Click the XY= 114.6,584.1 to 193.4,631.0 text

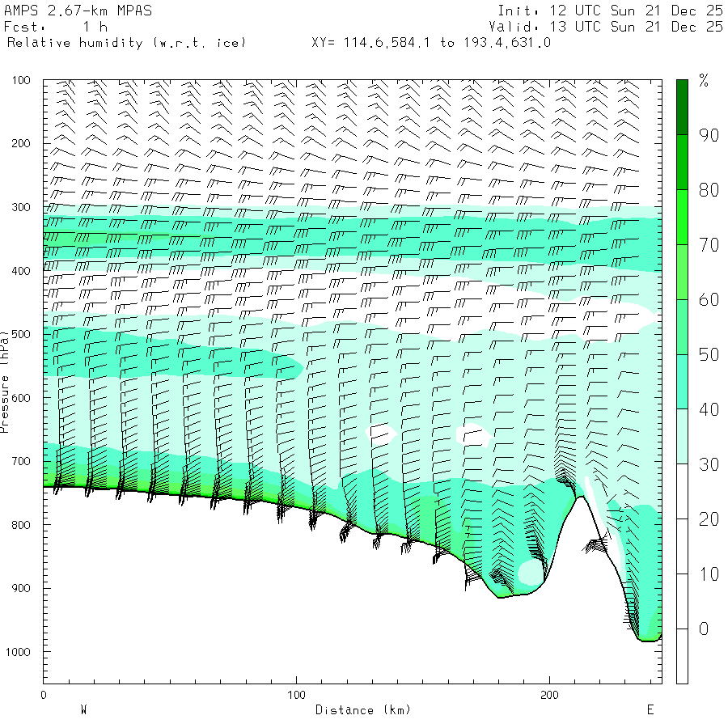click(431, 43)
